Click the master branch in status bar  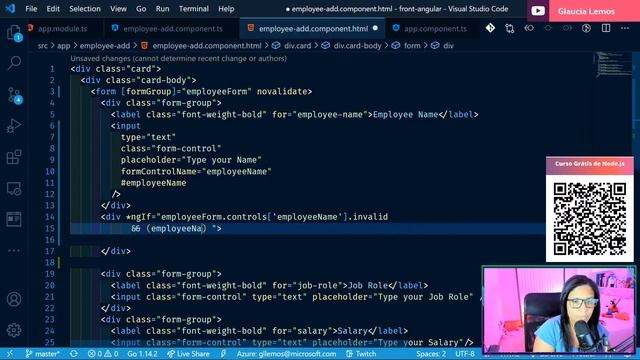coord(43,354)
